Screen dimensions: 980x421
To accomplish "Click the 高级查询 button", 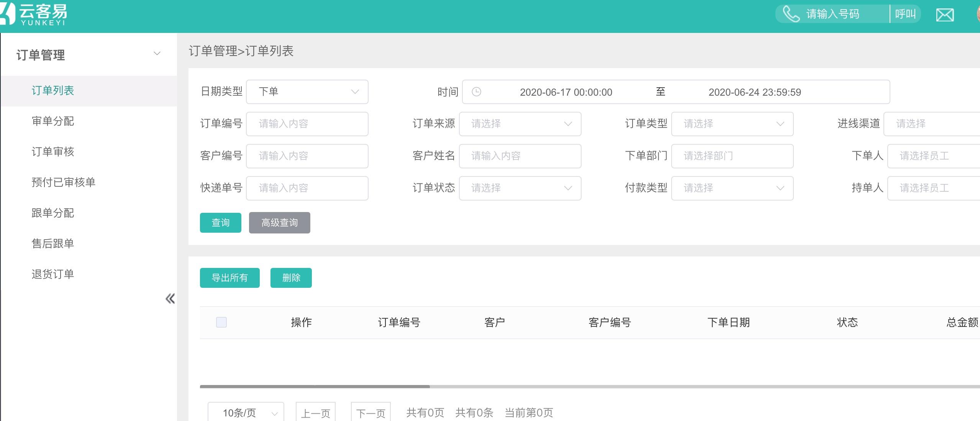I will [x=279, y=223].
